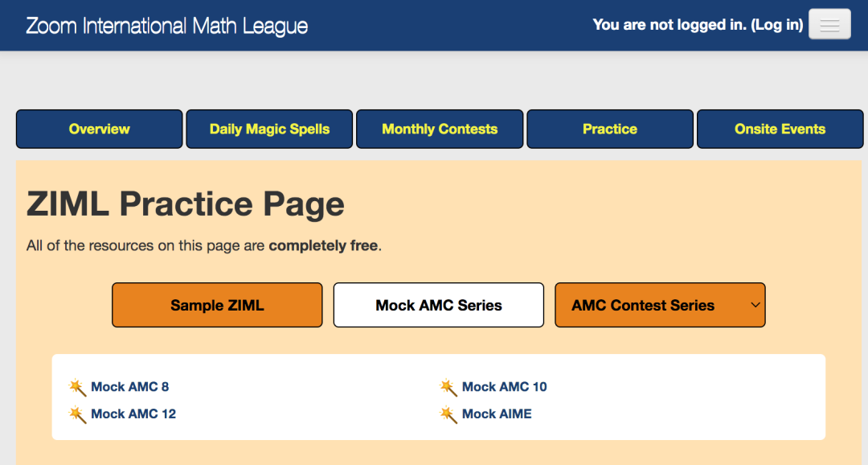
Task: Open the Mock AIME practice link
Action: point(497,414)
